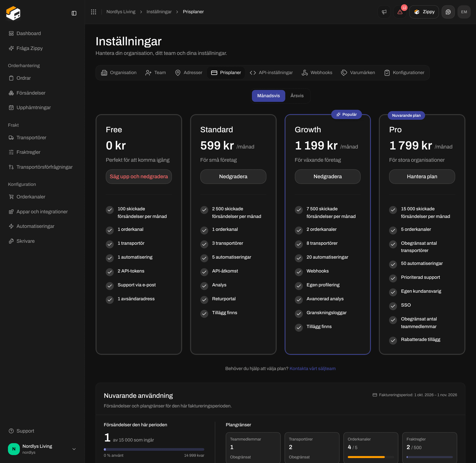Open the Konfigurationer tab
The height and width of the screenshot is (463, 476).
tap(404, 73)
